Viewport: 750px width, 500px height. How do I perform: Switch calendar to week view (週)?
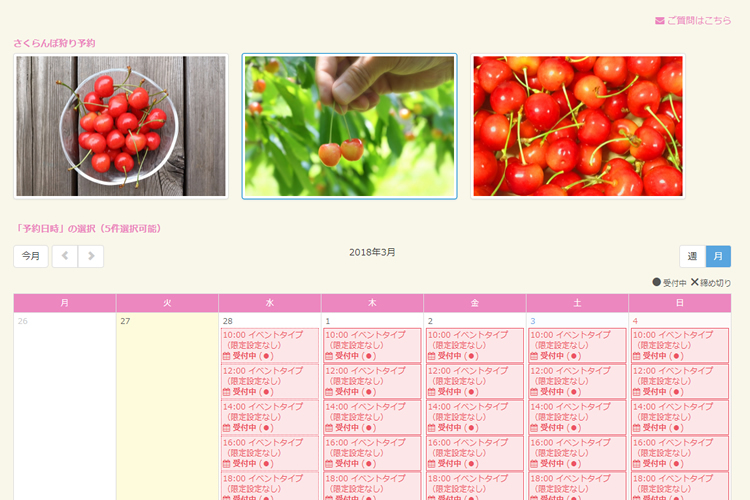click(x=692, y=256)
